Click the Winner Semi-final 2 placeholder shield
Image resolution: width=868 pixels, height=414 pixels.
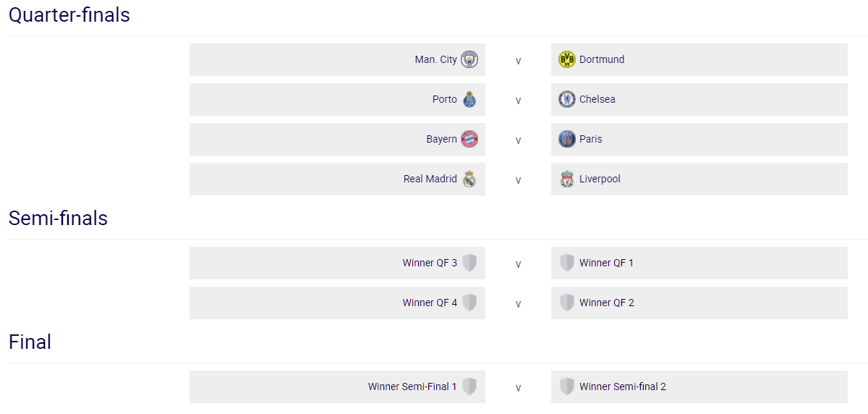point(567,386)
